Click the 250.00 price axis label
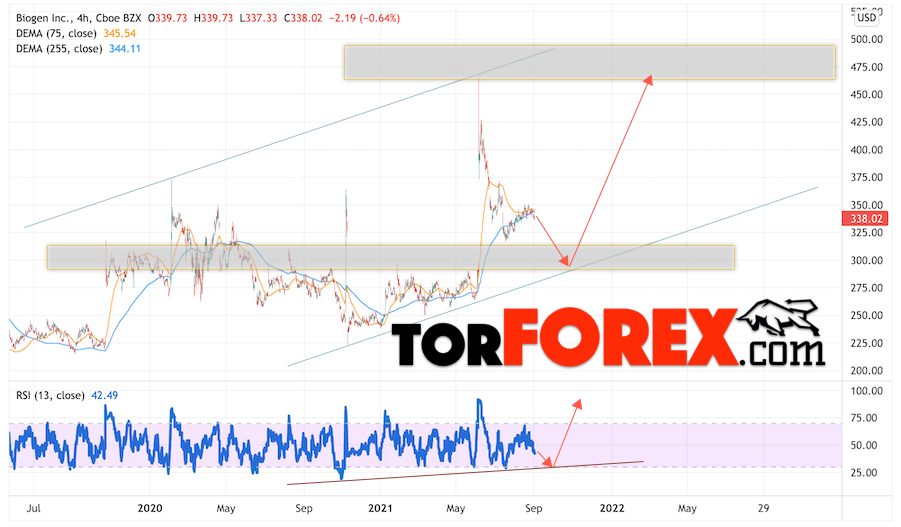Screen dimensions: 901x527 click(x=867, y=315)
